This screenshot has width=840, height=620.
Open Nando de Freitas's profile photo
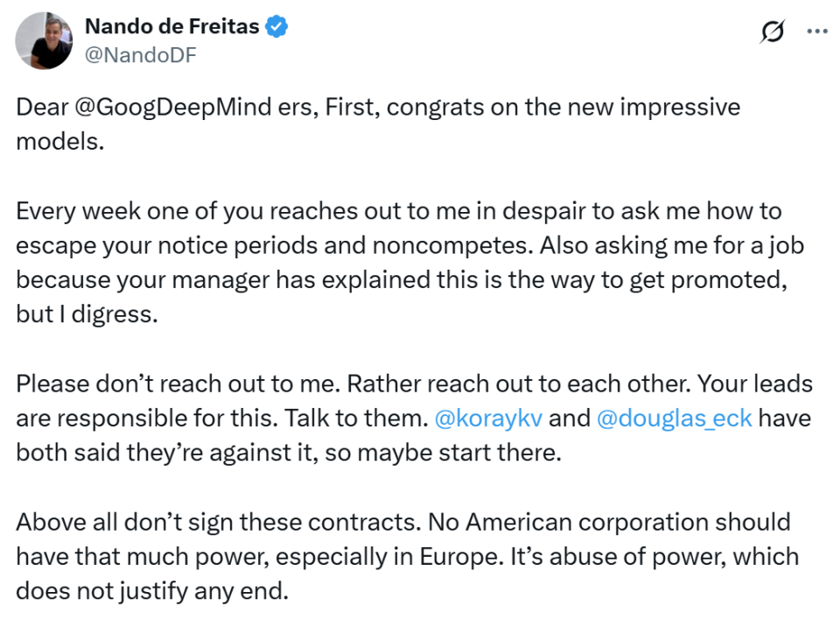click(x=44, y=41)
